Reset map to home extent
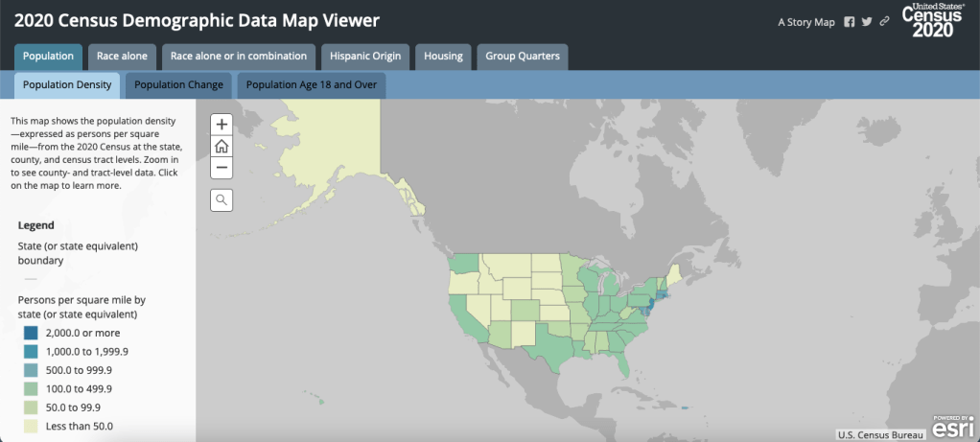Image resolution: width=980 pixels, height=442 pixels. 222,146
